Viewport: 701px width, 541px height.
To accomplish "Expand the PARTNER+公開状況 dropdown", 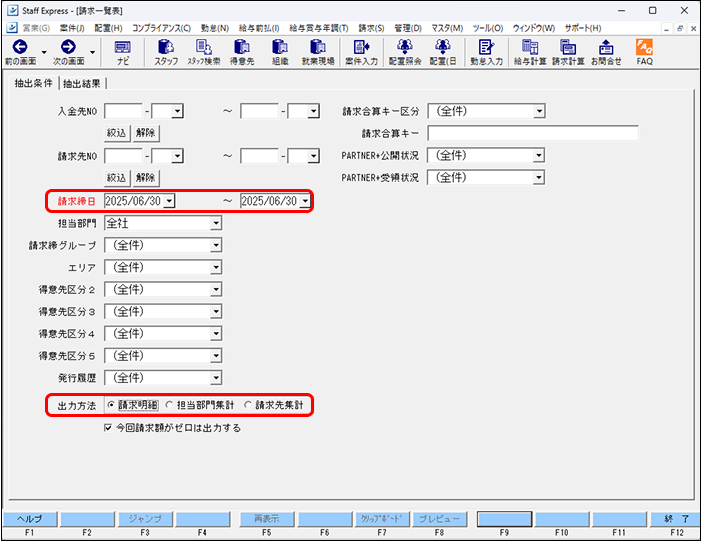I will tap(540, 155).
